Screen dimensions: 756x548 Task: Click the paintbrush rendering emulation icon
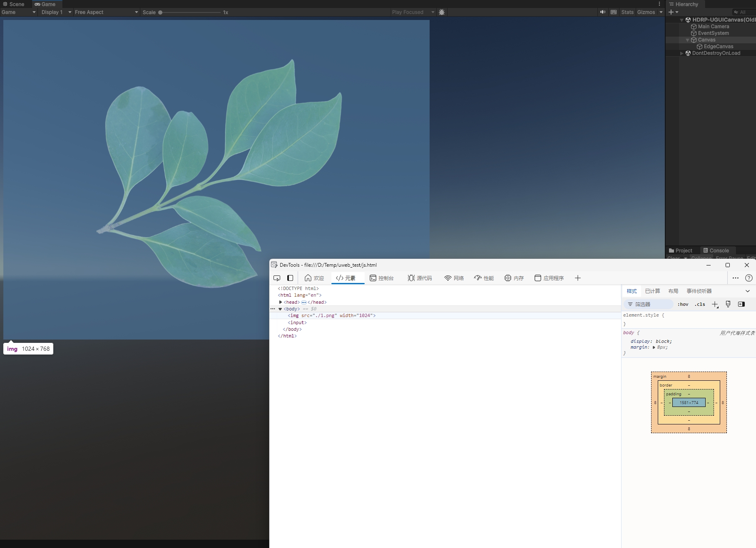[x=728, y=304]
